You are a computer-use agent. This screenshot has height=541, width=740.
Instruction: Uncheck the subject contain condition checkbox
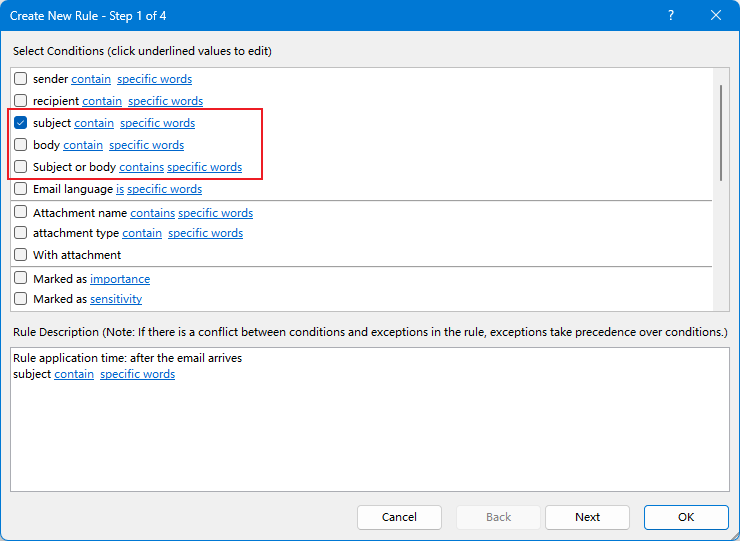point(20,123)
